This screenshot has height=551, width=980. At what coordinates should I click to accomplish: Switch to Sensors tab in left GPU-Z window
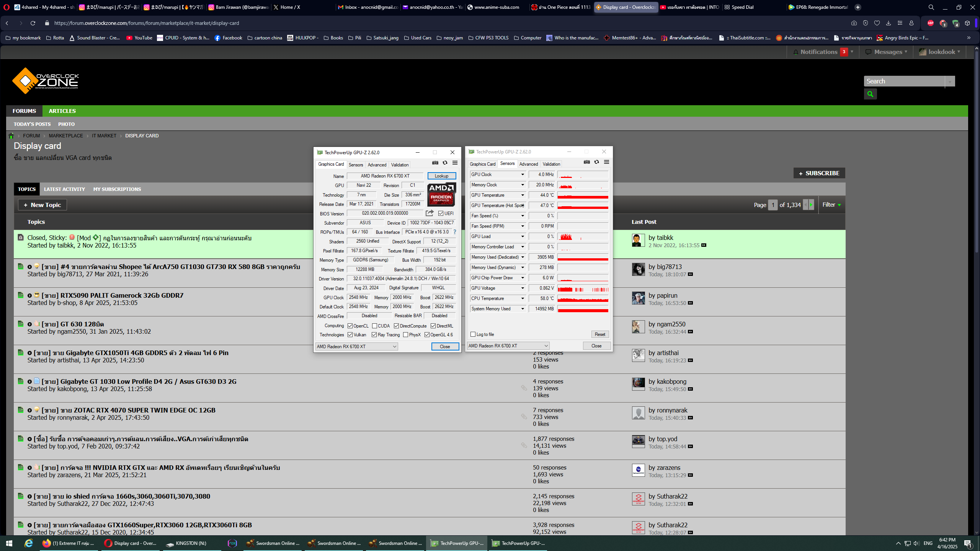[356, 165]
